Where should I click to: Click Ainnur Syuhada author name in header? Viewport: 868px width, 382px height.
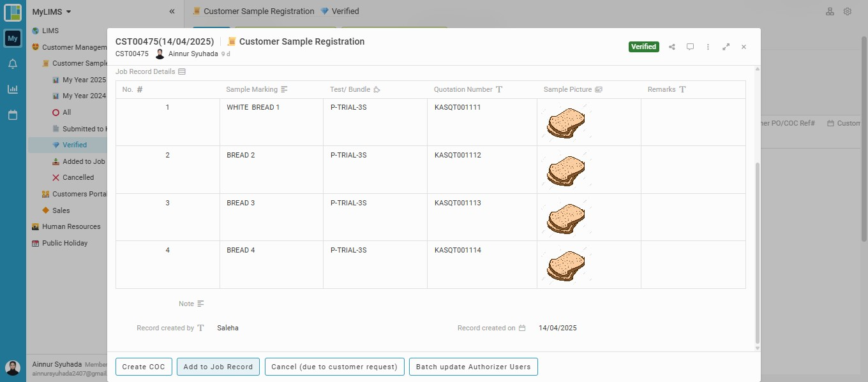[x=193, y=54]
